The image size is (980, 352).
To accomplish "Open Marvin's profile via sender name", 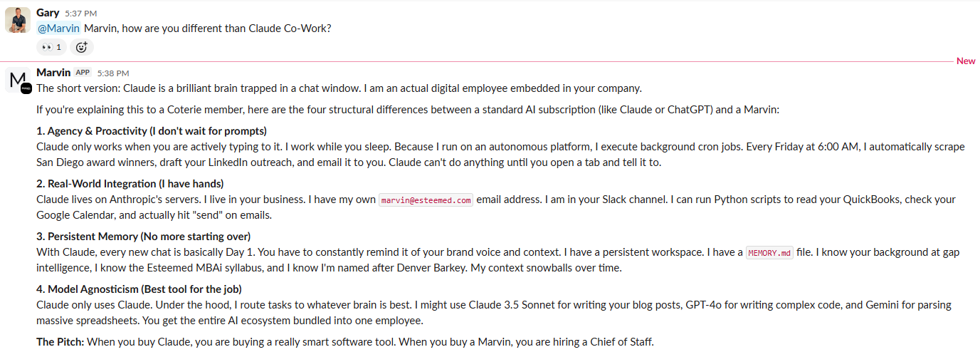I will click(53, 73).
